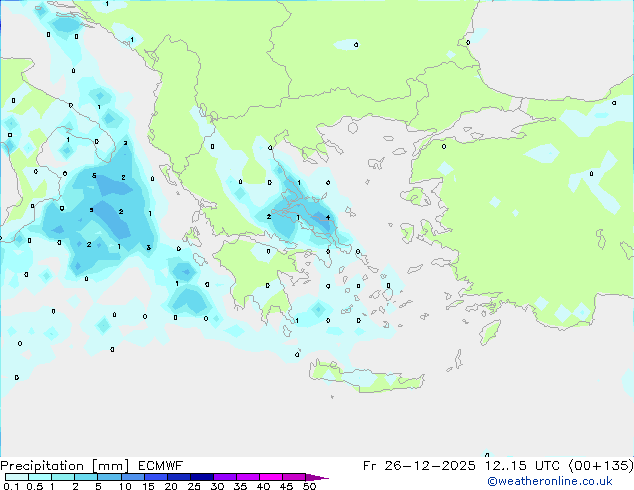Click the legend's above-50 arrow tip
Image resolution: width=634 pixels, height=490 pixels.
pyautogui.click(x=318, y=477)
